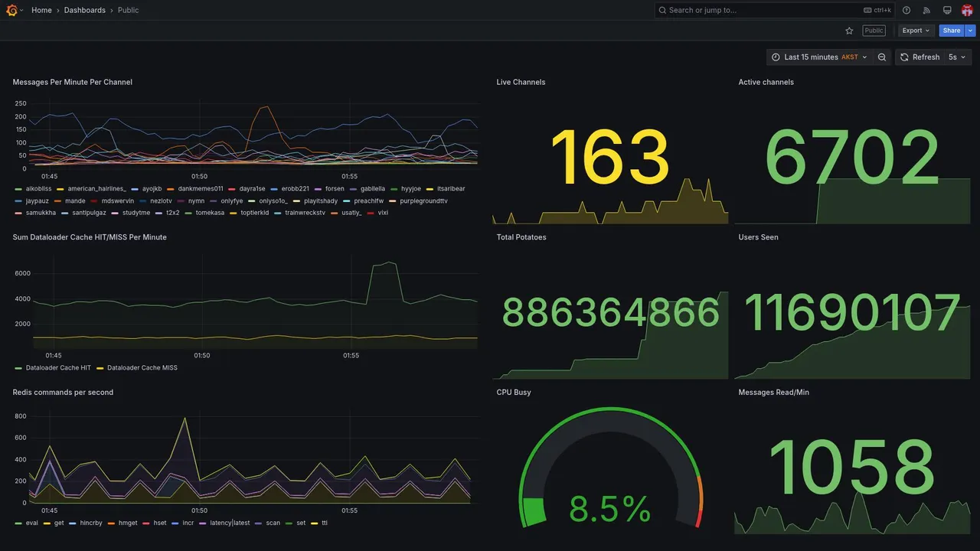Expand the Last 15 minutes time picker
Image resolution: width=980 pixels, height=551 pixels.
pyautogui.click(x=818, y=57)
